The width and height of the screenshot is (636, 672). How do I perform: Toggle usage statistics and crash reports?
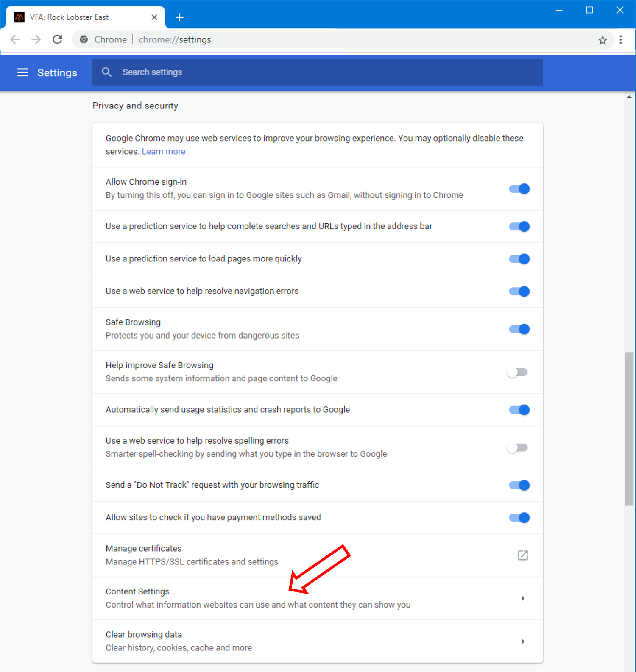(519, 410)
